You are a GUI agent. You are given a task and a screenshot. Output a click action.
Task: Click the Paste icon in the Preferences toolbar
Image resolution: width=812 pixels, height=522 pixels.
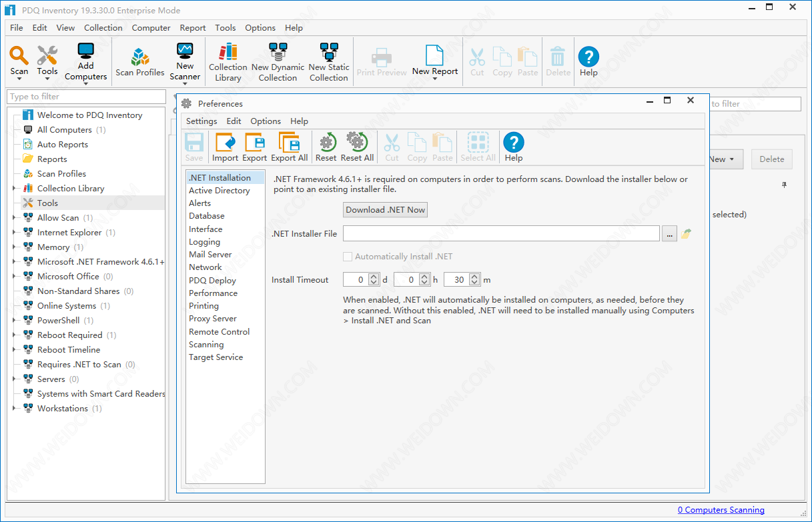pyautogui.click(x=442, y=142)
